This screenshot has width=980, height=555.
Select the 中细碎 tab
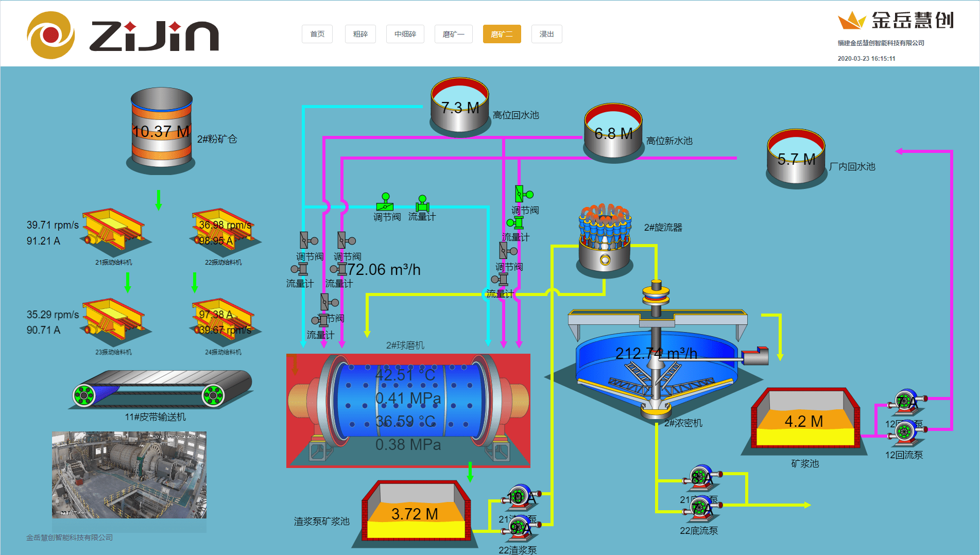click(x=405, y=34)
